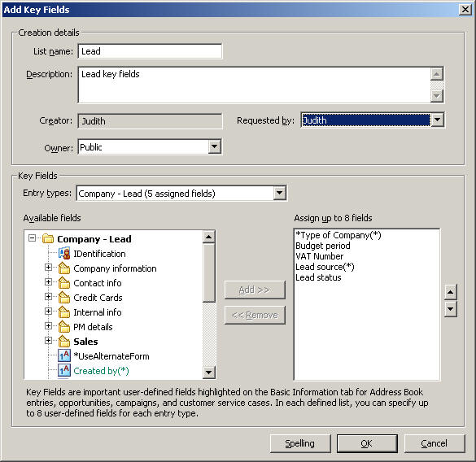The image size is (476, 462).
Task: Click the Company information folder icon
Action: click(x=64, y=268)
